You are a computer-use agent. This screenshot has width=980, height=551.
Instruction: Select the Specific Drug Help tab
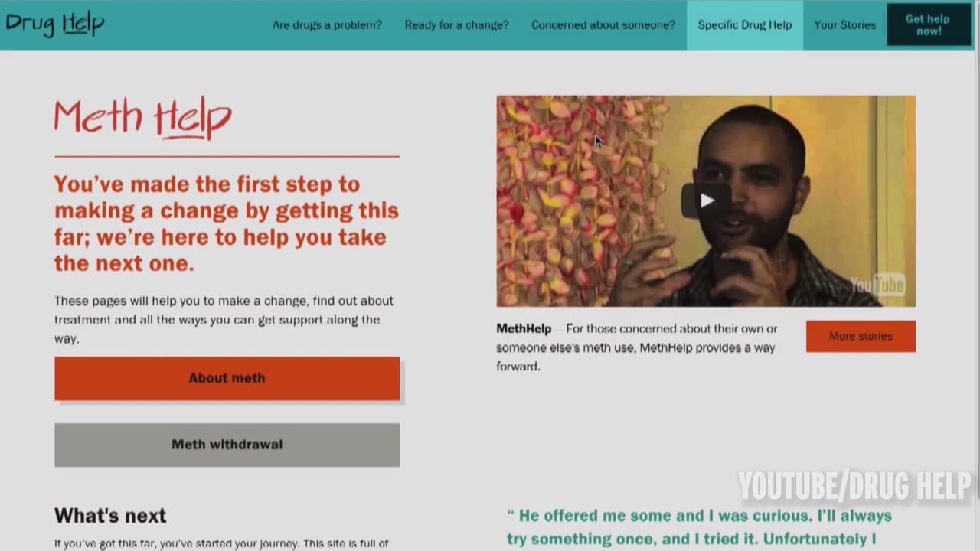coord(745,24)
